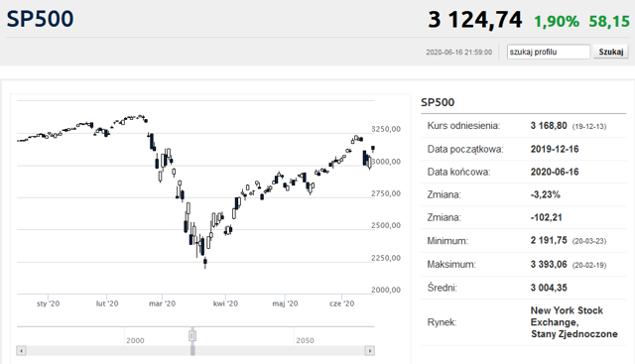
Task: Click the horizontal scrollbar thumb under chart
Action: click(x=192, y=351)
